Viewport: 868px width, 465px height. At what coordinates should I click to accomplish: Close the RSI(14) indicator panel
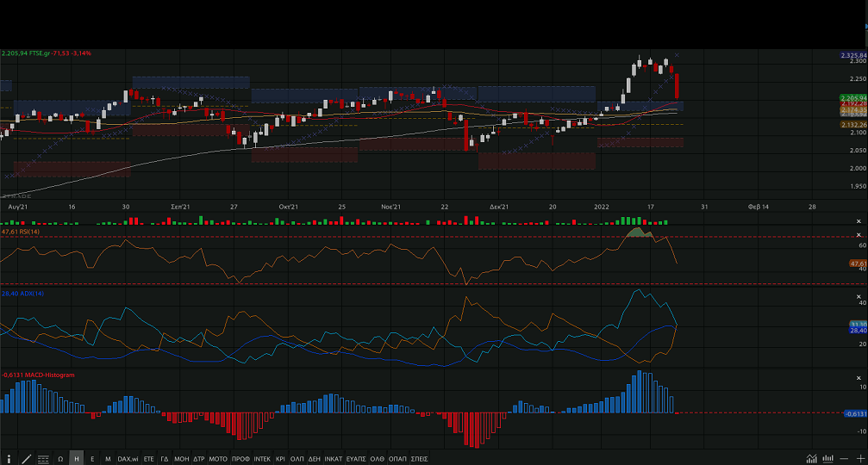pyautogui.click(x=859, y=235)
